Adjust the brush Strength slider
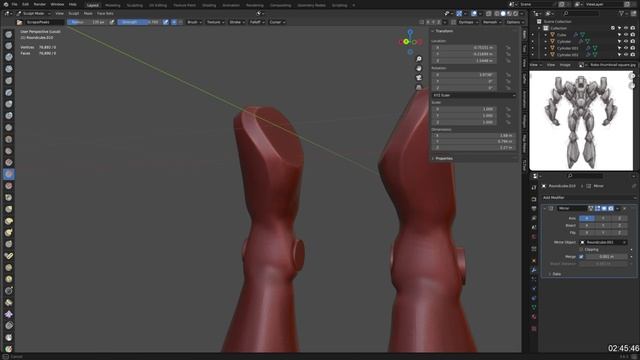 [x=139, y=22]
